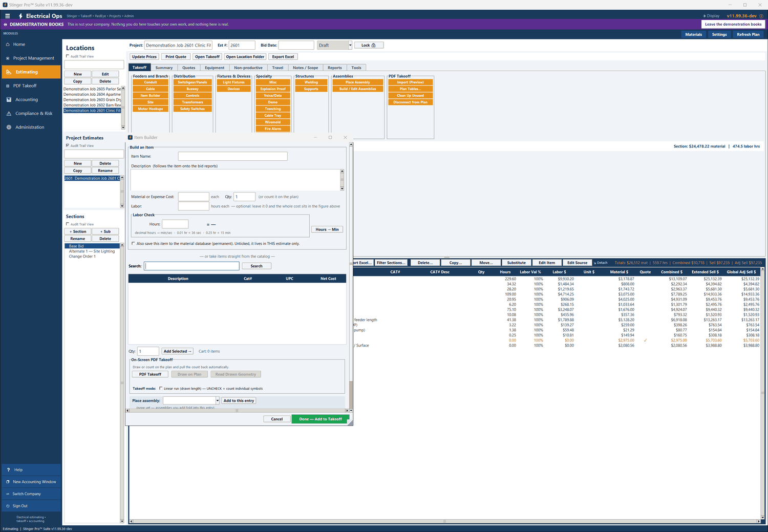Click the Accounting chart icon
Viewport: 768px width, 532px height.
click(x=9, y=100)
